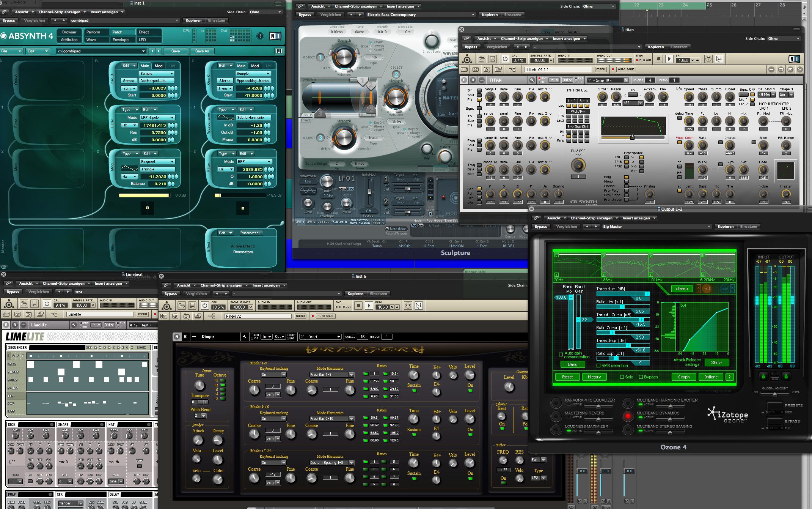Start playback in Ringer Reaktor toolbar
Image resolution: width=812 pixels, height=509 pixels.
coord(369,306)
